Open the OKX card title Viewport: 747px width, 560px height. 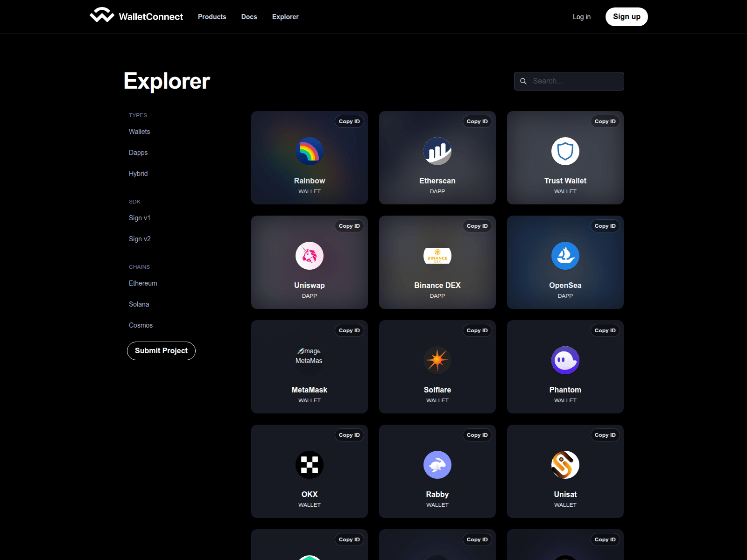click(310, 494)
